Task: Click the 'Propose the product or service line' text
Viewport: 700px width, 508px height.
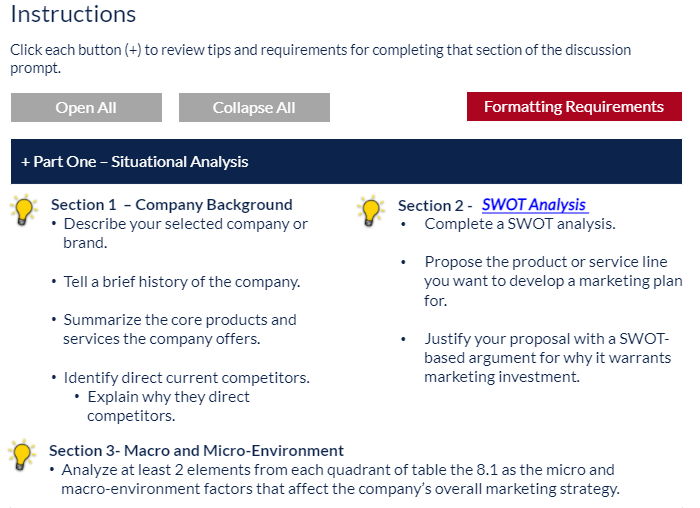Action: pyautogui.click(x=553, y=281)
